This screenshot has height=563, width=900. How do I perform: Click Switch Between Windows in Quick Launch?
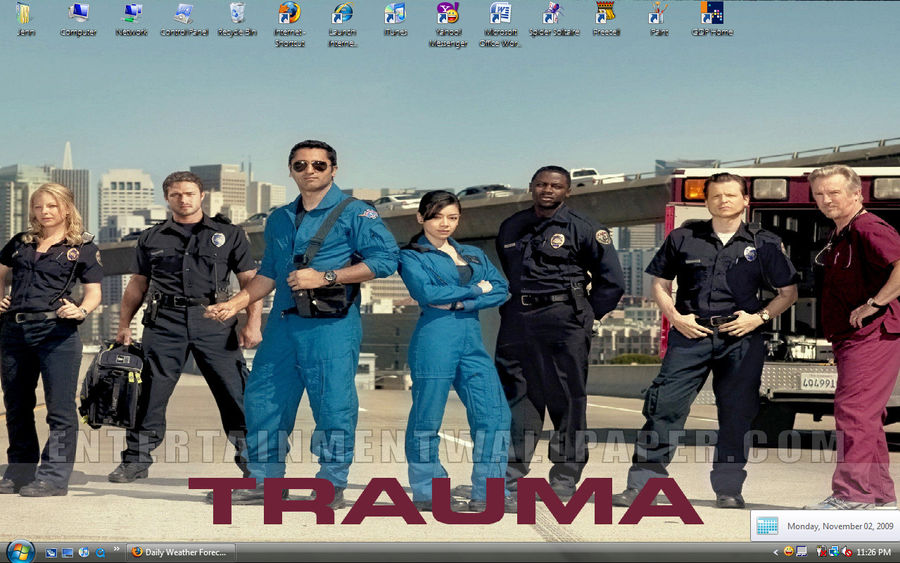67,553
